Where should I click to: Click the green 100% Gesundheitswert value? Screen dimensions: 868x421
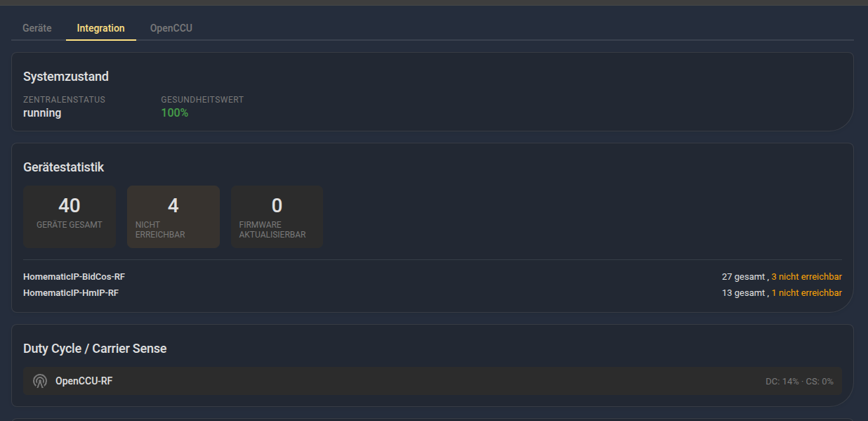click(175, 112)
